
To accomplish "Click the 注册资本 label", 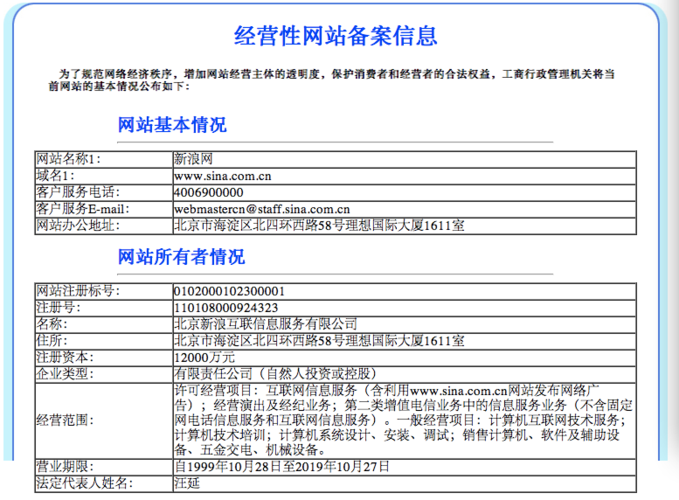I will coord(65,357).
